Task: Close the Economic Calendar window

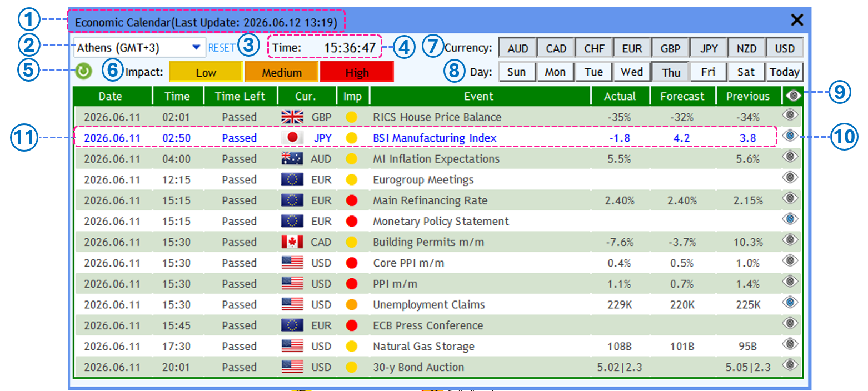Action: click(797, 20)
